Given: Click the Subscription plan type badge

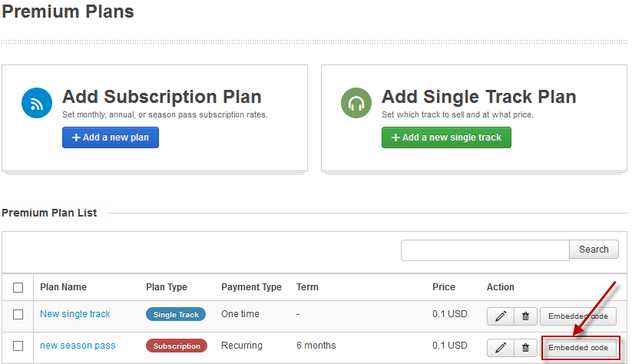Looking at the screenshot, I should 177,346.
